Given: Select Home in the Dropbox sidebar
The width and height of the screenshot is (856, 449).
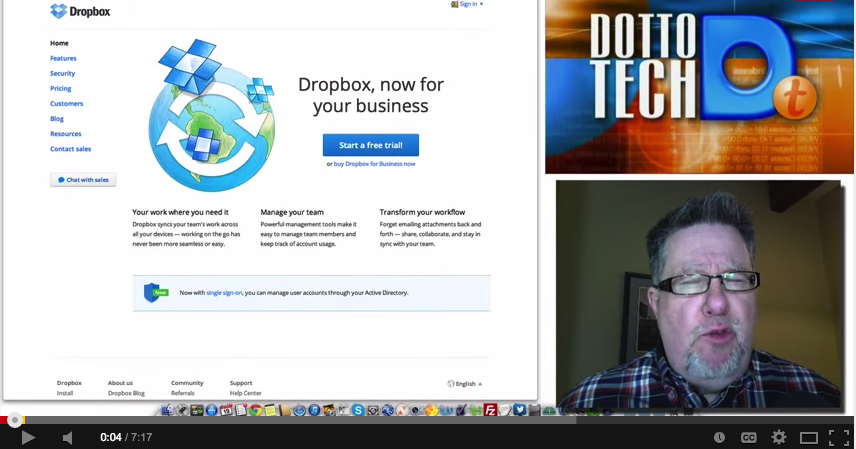Looking at the screenshot, I should coord(60,43).
